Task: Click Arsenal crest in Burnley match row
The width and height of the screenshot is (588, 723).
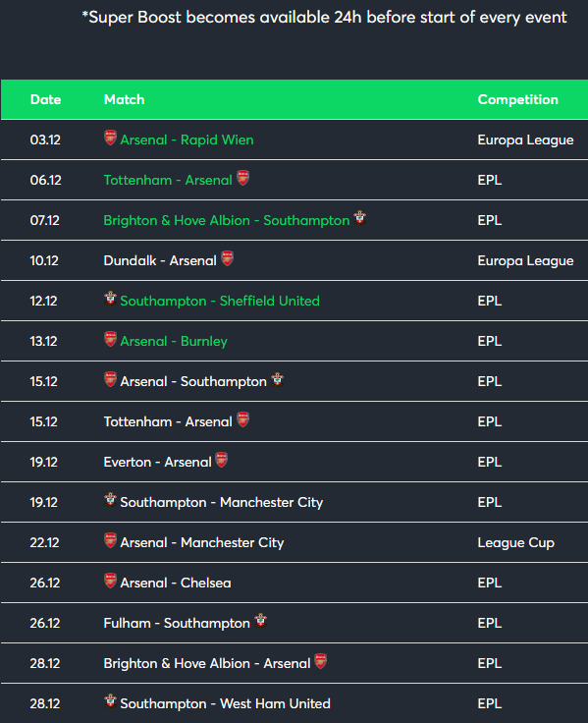Action: point(110,339)
